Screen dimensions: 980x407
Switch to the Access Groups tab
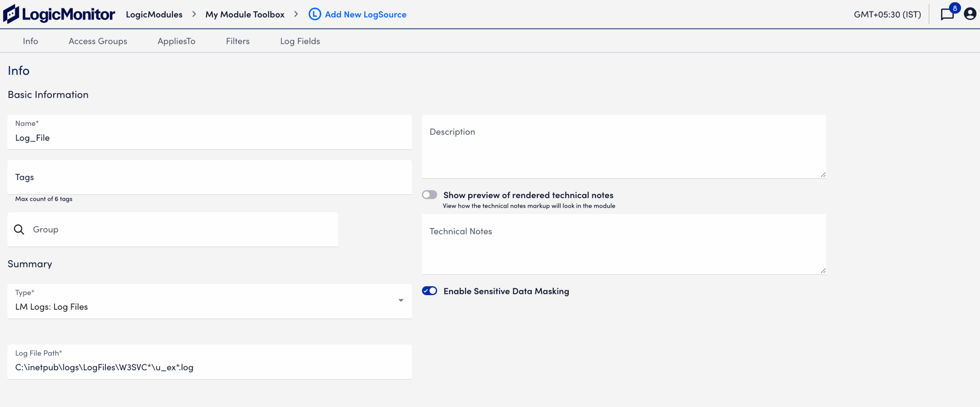tap(98, 41)
